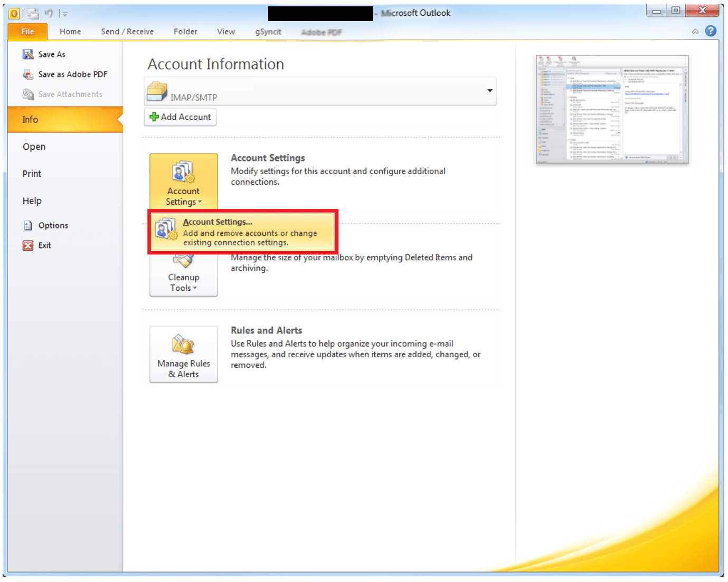The height and width of the screenshot is (582, 728).
Task: Click the Rules and Alerts heading text
Action: pos(267,330)
